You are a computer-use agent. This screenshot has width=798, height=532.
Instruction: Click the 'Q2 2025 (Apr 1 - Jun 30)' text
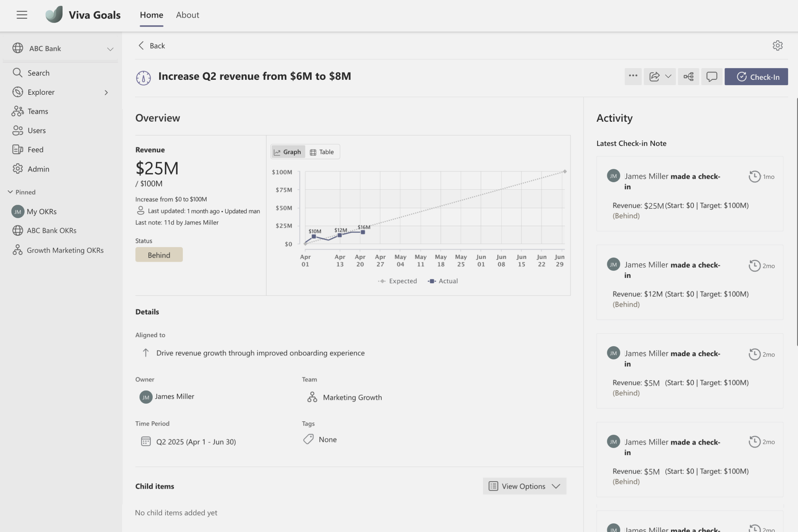click(196, 442)
